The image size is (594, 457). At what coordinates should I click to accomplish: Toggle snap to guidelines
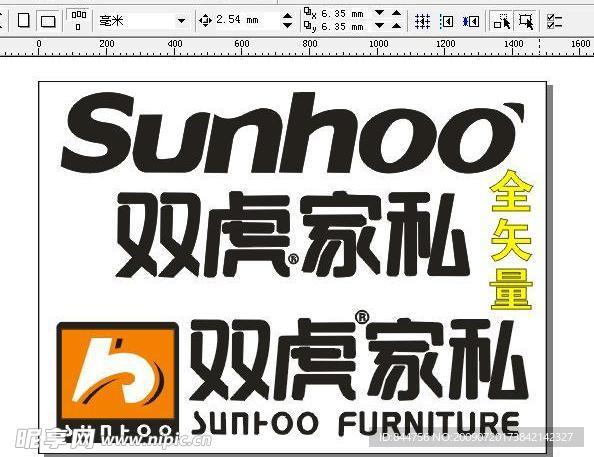(447, 21)
